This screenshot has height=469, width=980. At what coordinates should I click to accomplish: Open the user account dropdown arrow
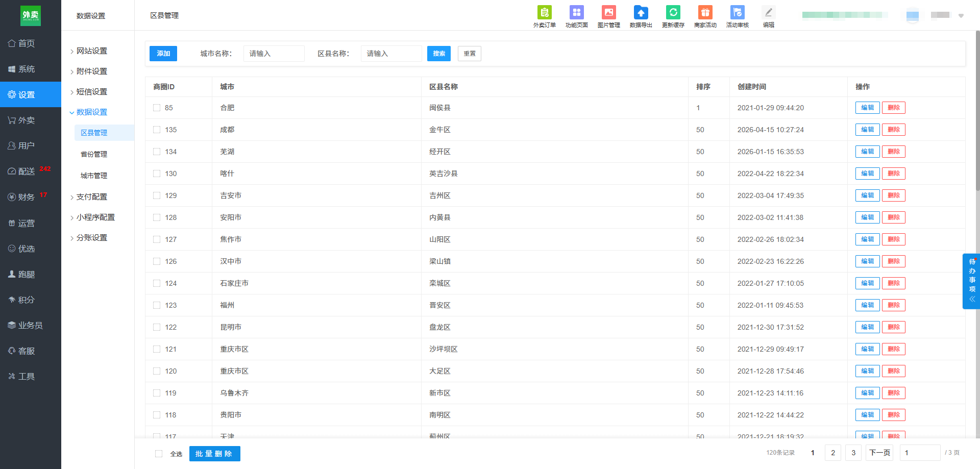pos(961,16)
